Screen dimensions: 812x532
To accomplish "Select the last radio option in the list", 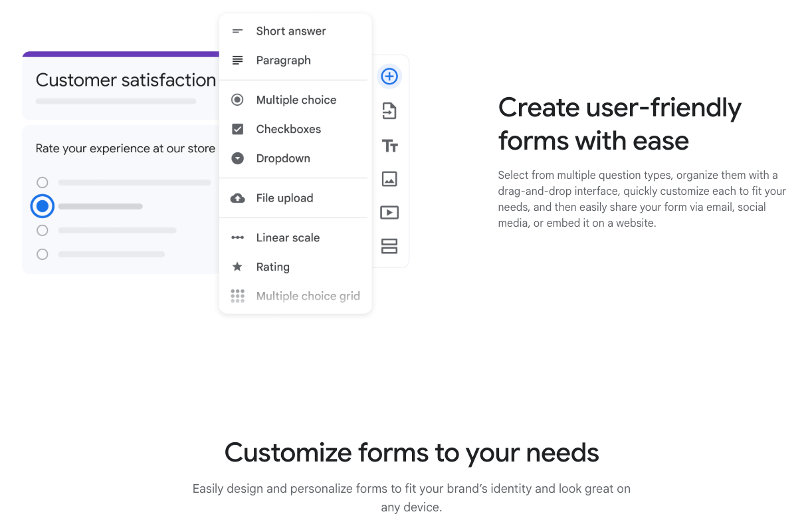I will tap(42, 254).
